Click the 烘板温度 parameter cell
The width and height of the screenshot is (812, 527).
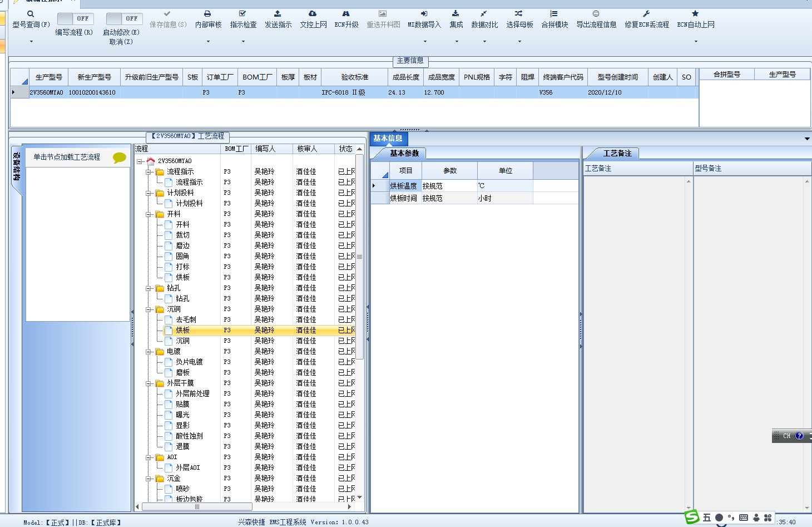point(404,186)
